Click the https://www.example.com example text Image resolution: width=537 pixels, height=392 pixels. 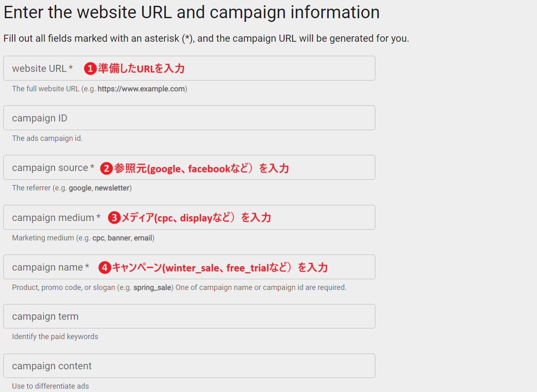click(141, 89)
